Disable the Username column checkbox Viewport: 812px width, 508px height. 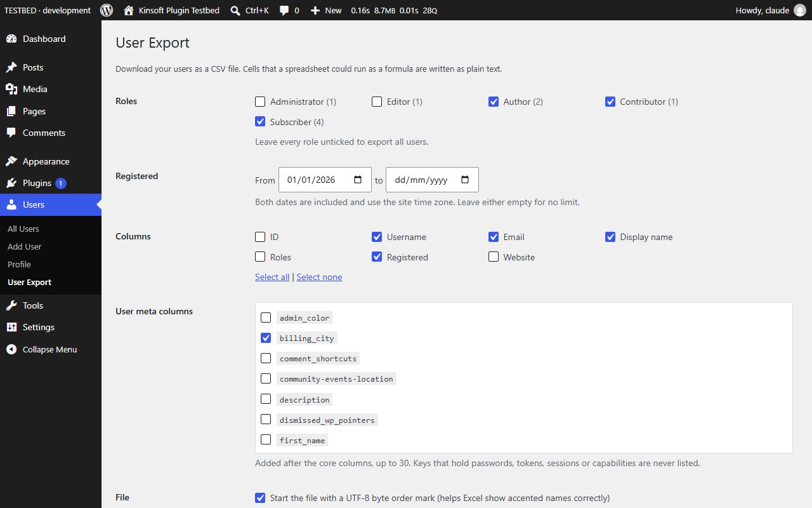coord(377,237)
